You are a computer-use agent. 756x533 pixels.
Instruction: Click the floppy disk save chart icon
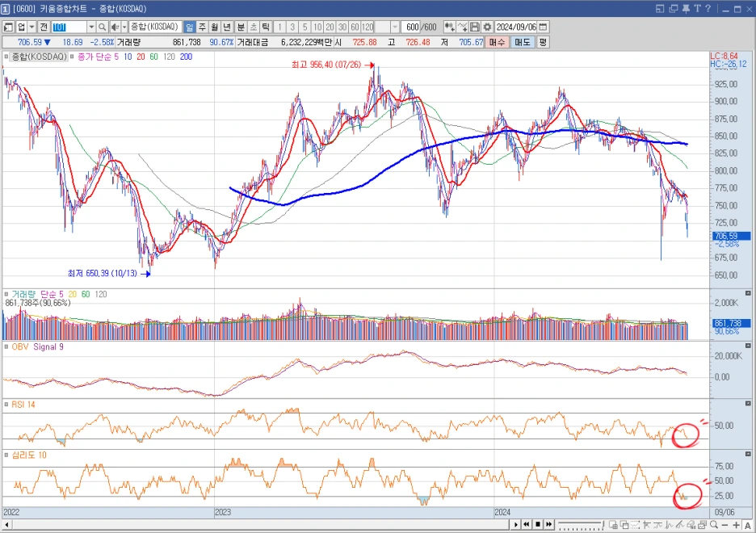(x=474, y=27)
